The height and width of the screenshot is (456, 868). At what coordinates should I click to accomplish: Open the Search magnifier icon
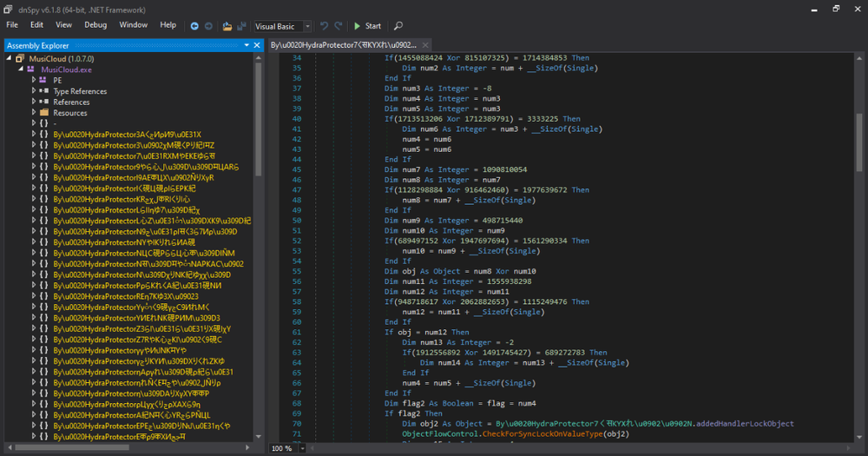tap(398, 26)
